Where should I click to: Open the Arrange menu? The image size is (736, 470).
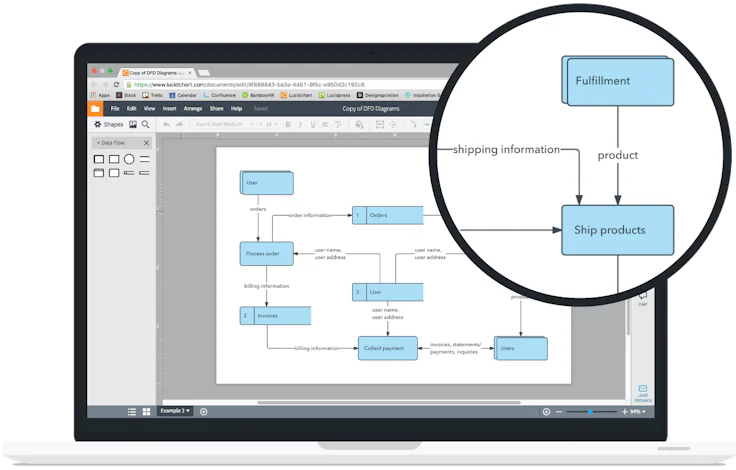click(192, 108)
